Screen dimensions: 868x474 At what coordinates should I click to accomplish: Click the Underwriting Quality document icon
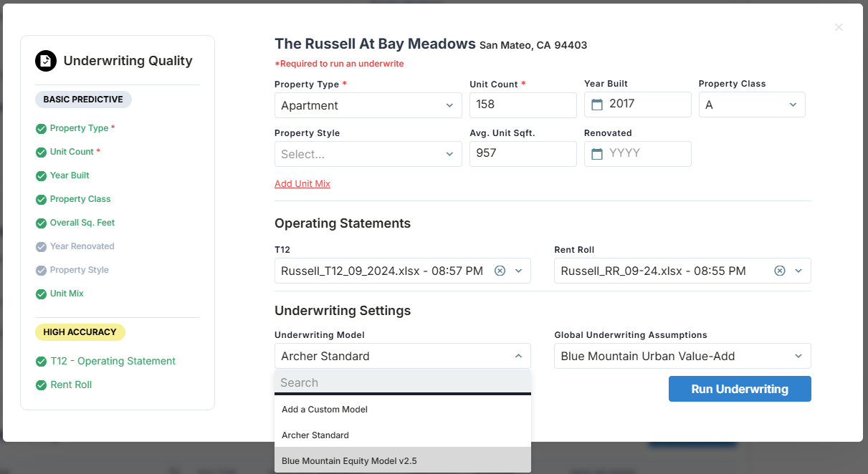[46, 61]
